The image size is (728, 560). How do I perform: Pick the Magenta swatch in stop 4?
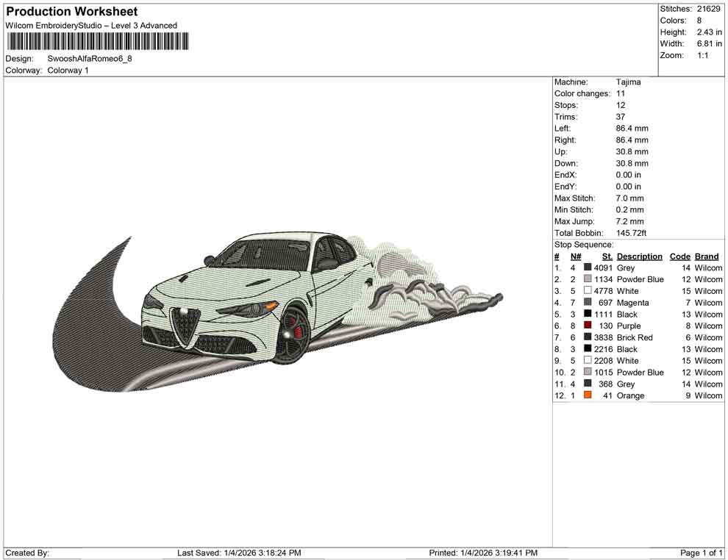[588, 302]
